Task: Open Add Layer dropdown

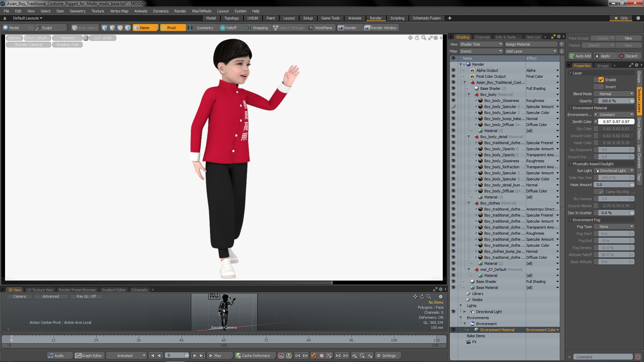Action: [531, 51]
